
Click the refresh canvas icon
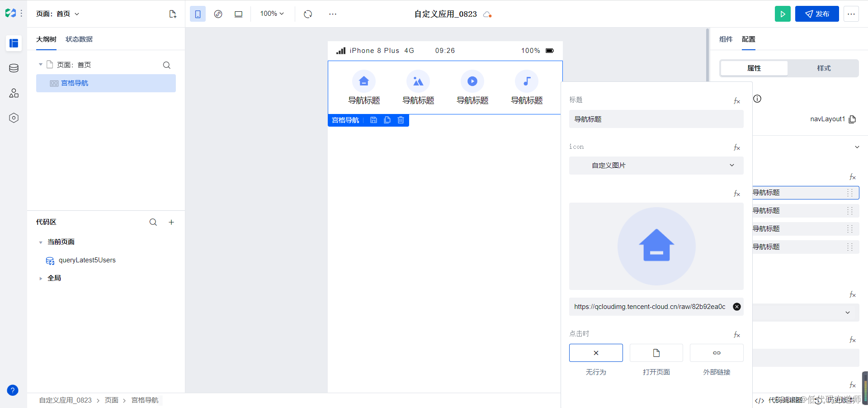click(308, 14)
